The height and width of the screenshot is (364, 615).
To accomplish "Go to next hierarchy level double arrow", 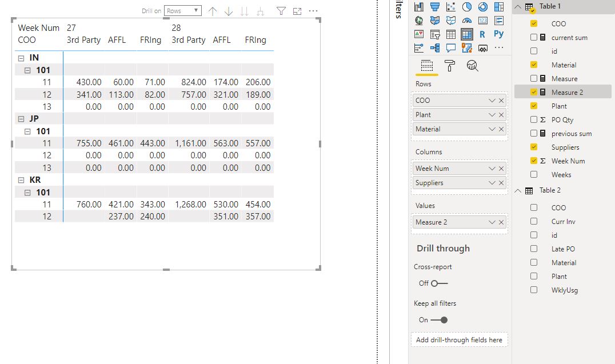I will (245, 11).
